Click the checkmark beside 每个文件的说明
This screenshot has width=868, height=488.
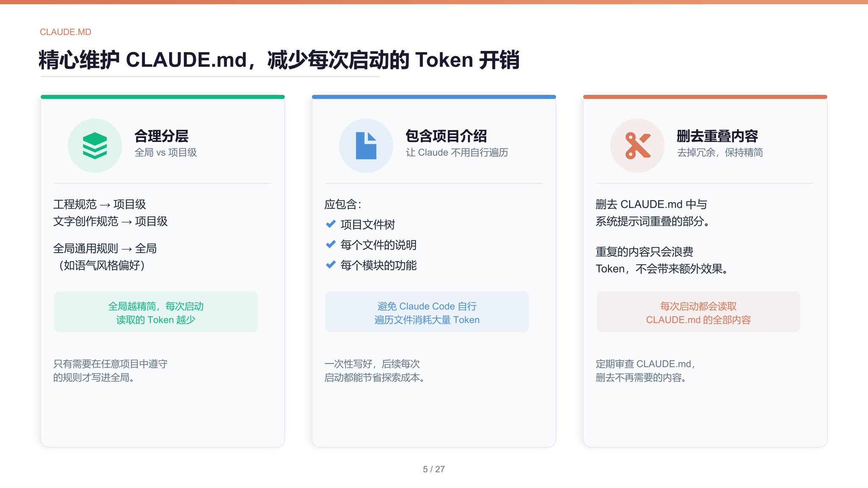pos(331,244)
